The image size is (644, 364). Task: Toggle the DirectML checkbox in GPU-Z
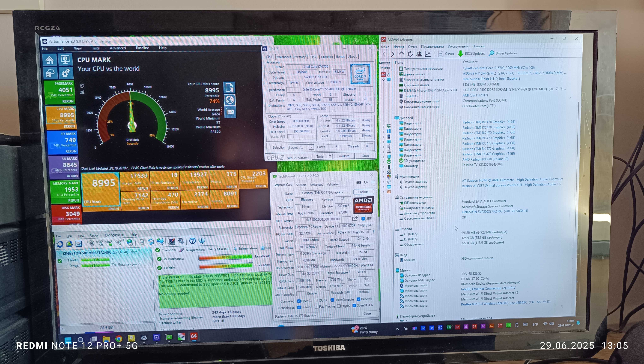[358, 299]
